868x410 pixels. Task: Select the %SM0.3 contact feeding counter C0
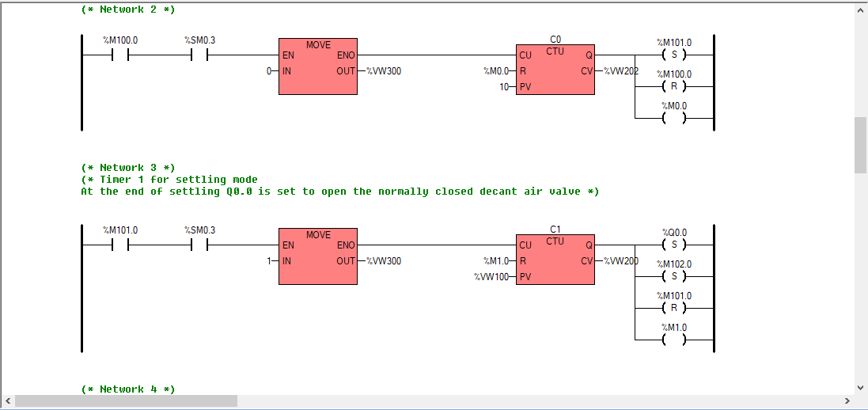[x=199, y=55]
